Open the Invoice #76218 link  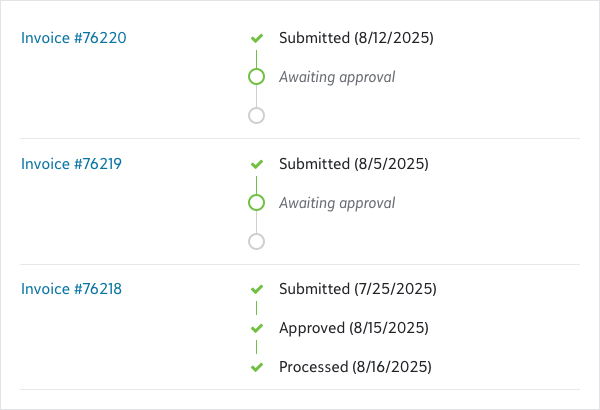click(72, 290)
